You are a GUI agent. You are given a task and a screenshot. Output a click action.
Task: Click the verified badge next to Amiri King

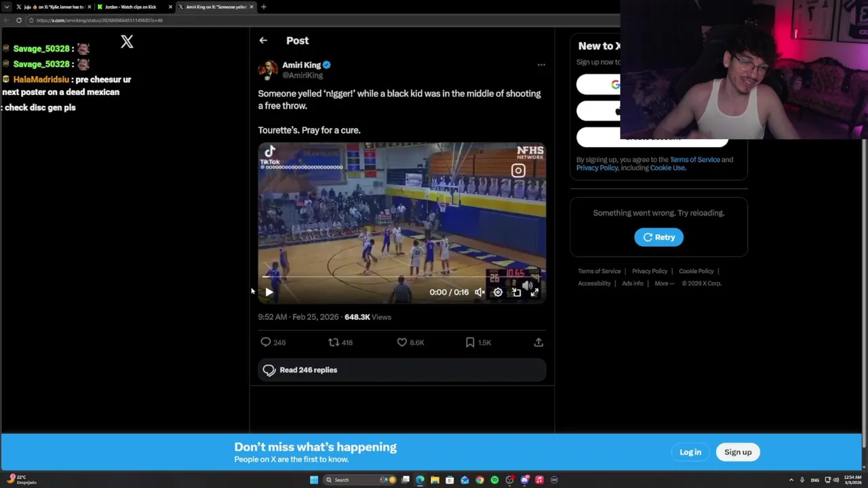coord(327,65)
